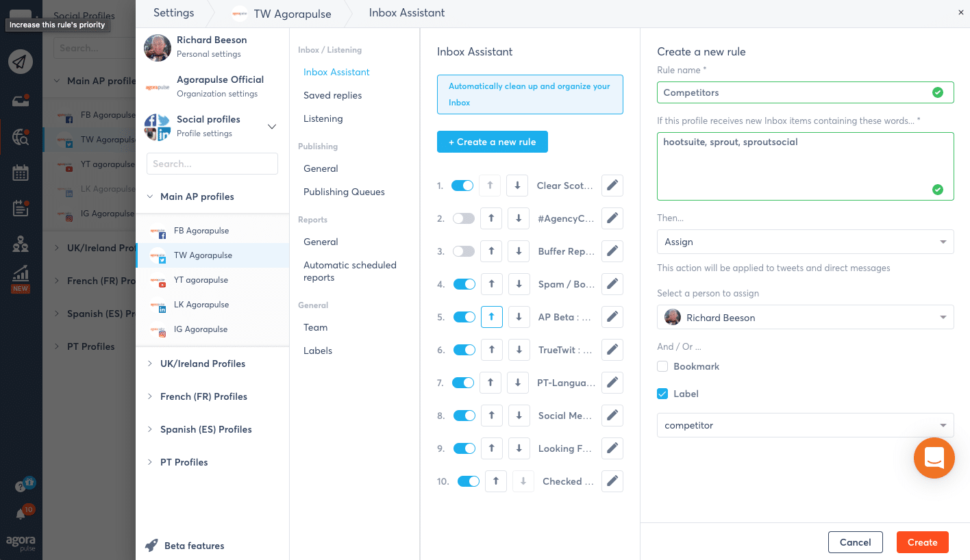Open Saved replies settings section
970x560 pixels.
tap(332, 95)
